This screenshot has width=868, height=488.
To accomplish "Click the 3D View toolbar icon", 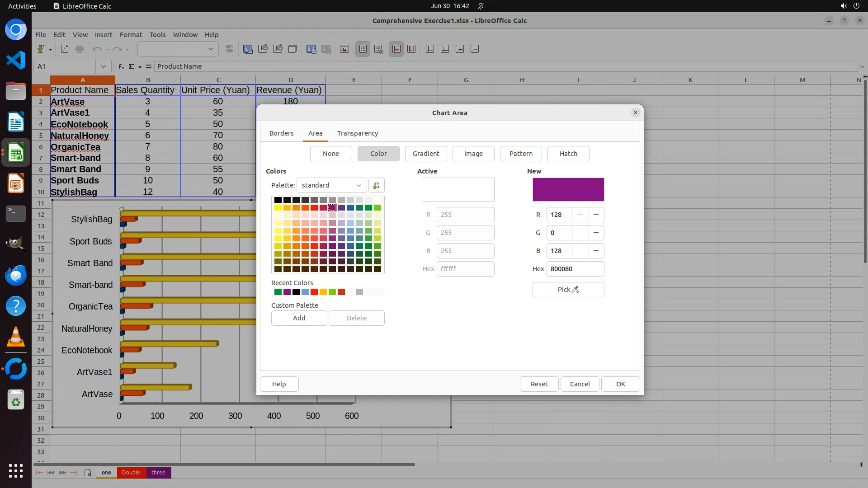I will (292, 49).
